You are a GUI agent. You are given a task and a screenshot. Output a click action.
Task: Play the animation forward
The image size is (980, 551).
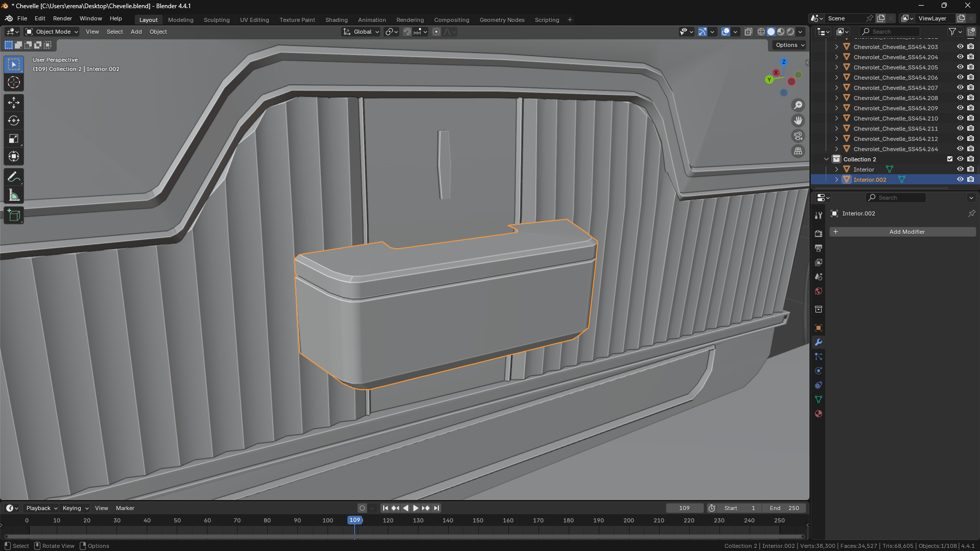pos(415,508)
